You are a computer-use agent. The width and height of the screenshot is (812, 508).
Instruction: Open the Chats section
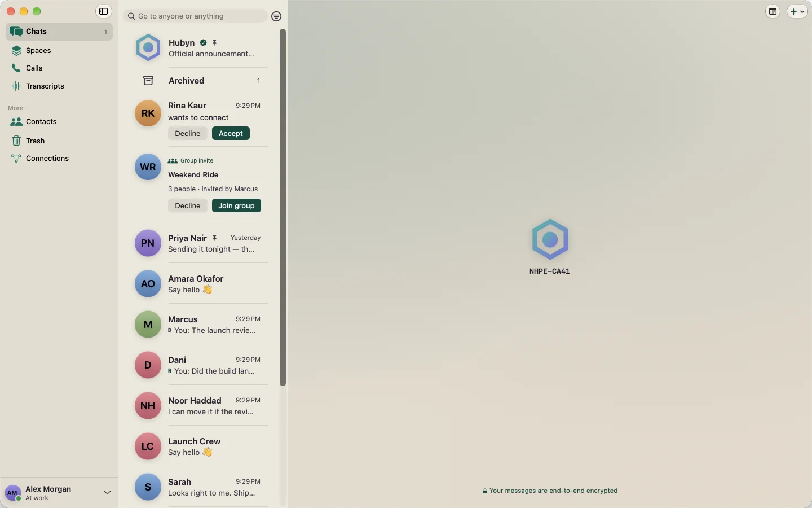coord(59,32)
